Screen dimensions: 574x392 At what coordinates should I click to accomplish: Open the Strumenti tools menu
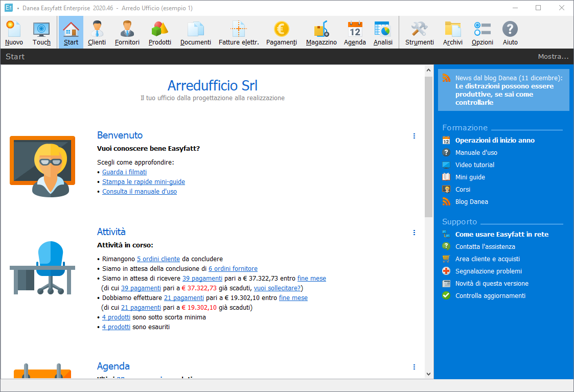click(x=420, y=33)
